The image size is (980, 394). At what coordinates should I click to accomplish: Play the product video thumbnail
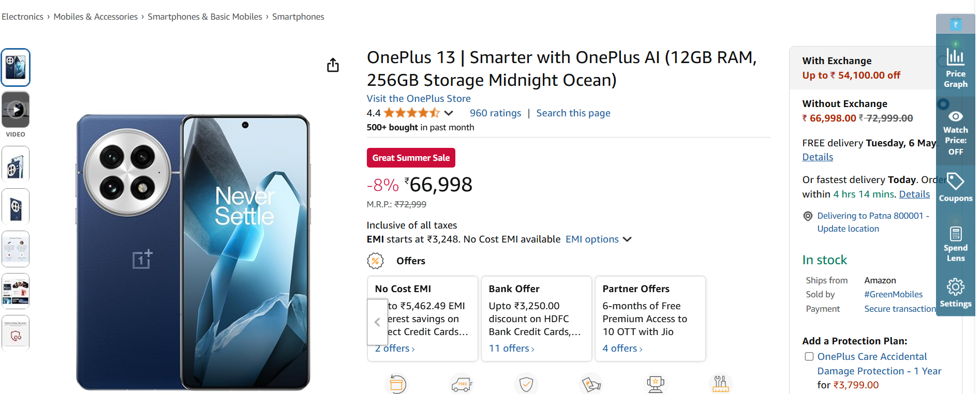click(x=16, y=110)
